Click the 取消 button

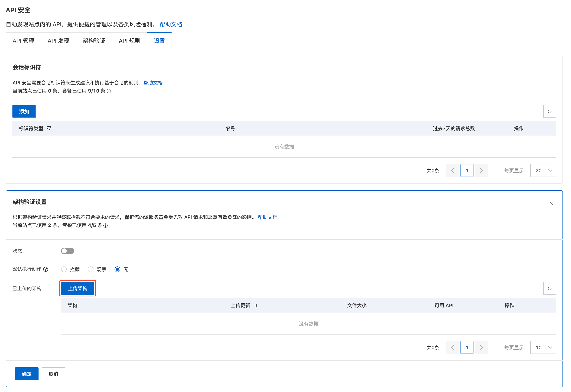click(53, 374)
